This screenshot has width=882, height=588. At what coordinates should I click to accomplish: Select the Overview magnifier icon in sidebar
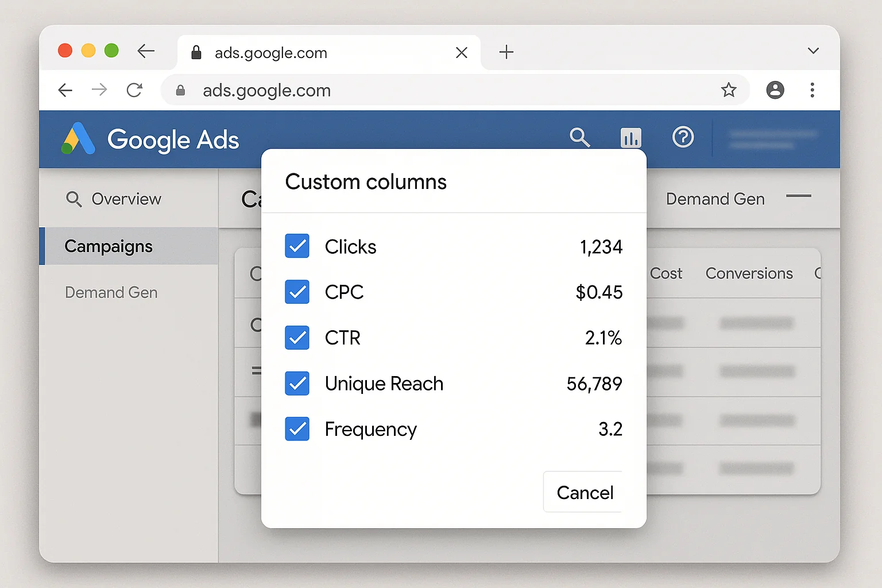click(x=74, y=199)
